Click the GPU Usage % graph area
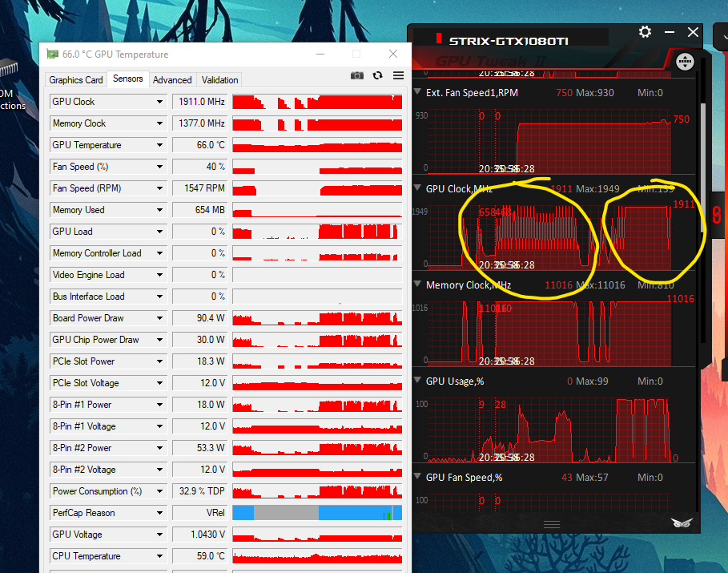This screenshot has width=728, height=573. coord(549,430)
